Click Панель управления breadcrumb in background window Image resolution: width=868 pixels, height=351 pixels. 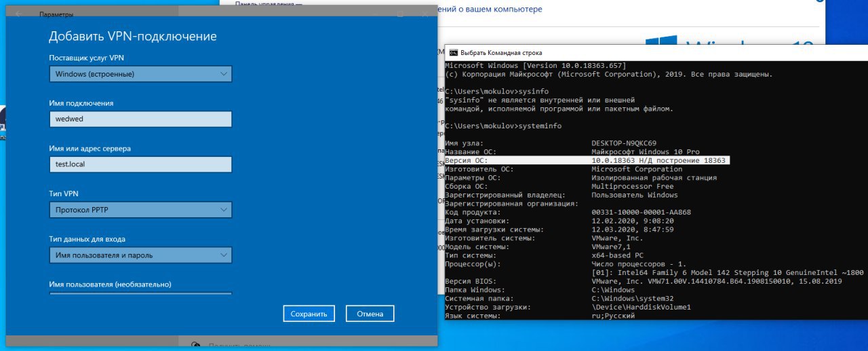coord(267,3)
